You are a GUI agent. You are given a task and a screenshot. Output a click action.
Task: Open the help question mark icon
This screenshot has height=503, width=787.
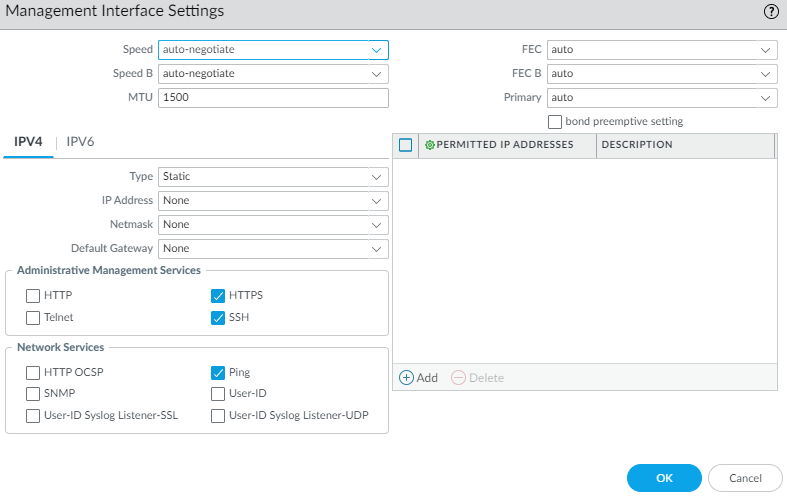tap(771, 12)
